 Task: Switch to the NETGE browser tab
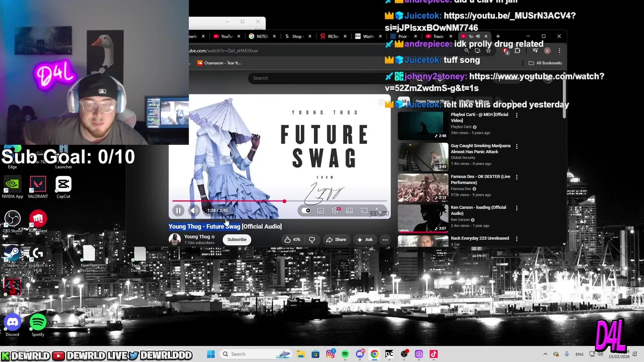pos(263,36)
